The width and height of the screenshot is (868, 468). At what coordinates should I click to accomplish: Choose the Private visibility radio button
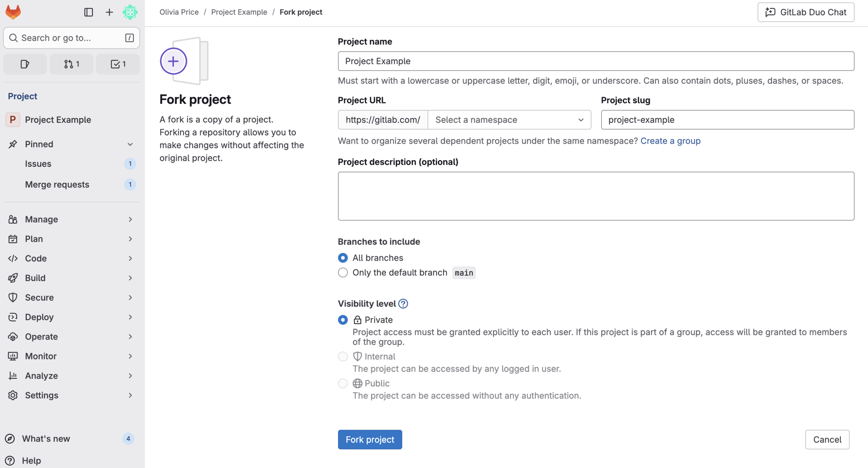tap(343, 320)
